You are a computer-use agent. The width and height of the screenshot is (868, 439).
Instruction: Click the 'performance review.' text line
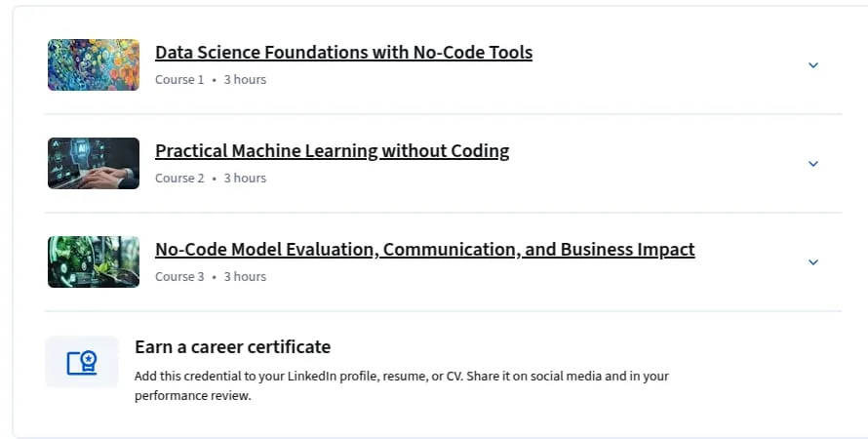(193, 396)
